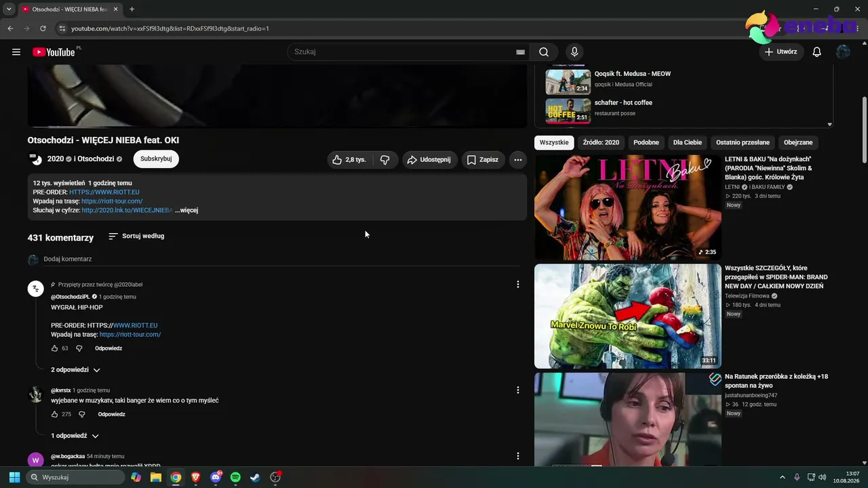868x488 pixels.
Task: Select the Źródło: 2020 filter chip
Action: pos(601,143)
